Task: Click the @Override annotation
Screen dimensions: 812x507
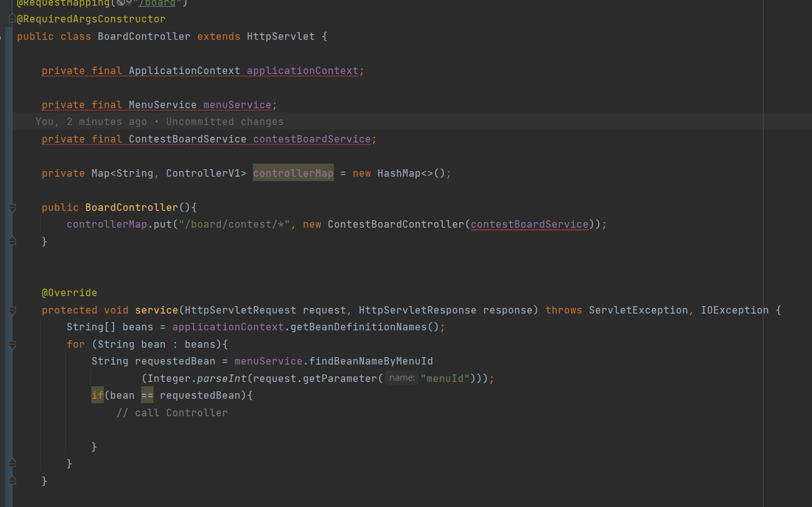Action: click(x=70, y=292)
